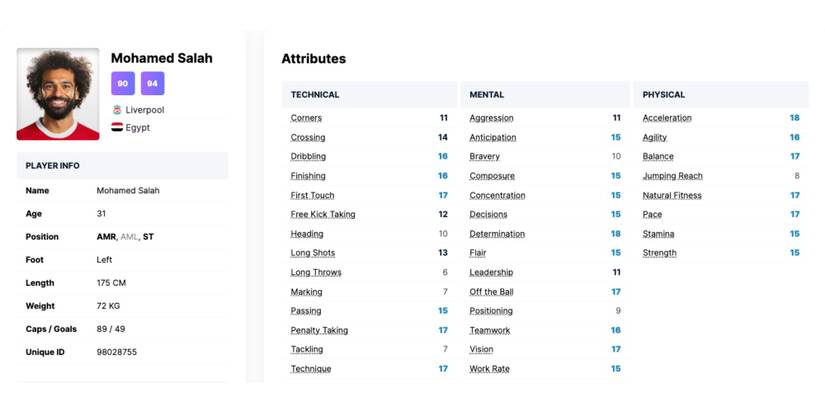Open the Egypt nation link
The image size is (825, 413).
coord(138,128)
